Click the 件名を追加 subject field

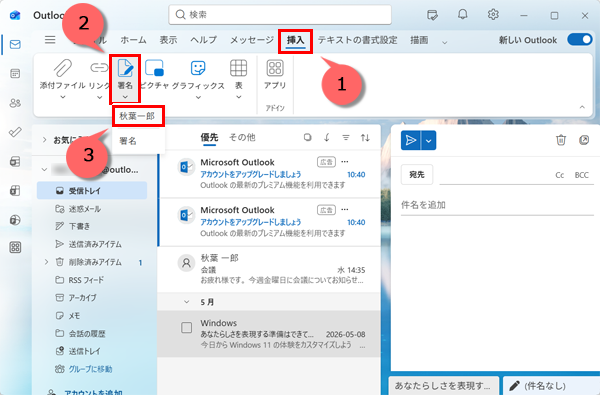coord(497,205)
